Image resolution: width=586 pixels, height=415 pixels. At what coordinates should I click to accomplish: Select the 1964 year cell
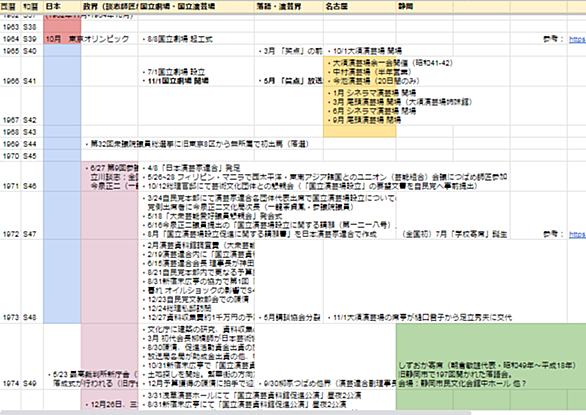pyautogui.click(x=10, y=39)
